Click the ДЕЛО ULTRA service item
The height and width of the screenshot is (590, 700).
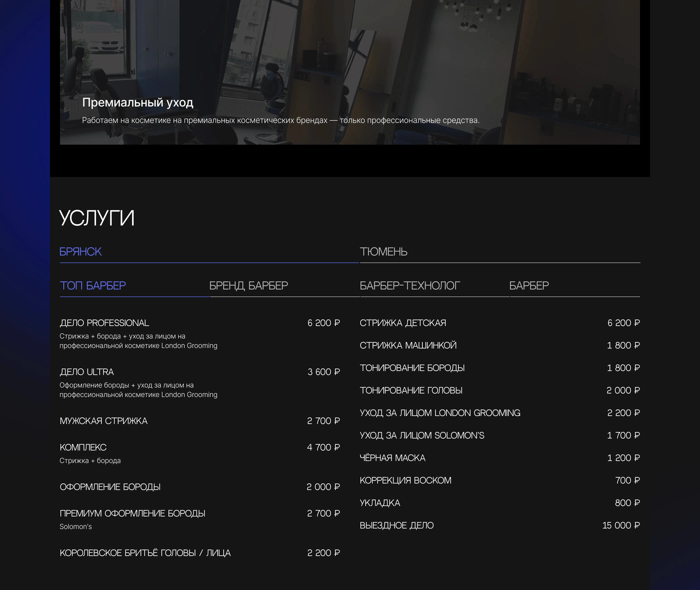tap(86, 371)
